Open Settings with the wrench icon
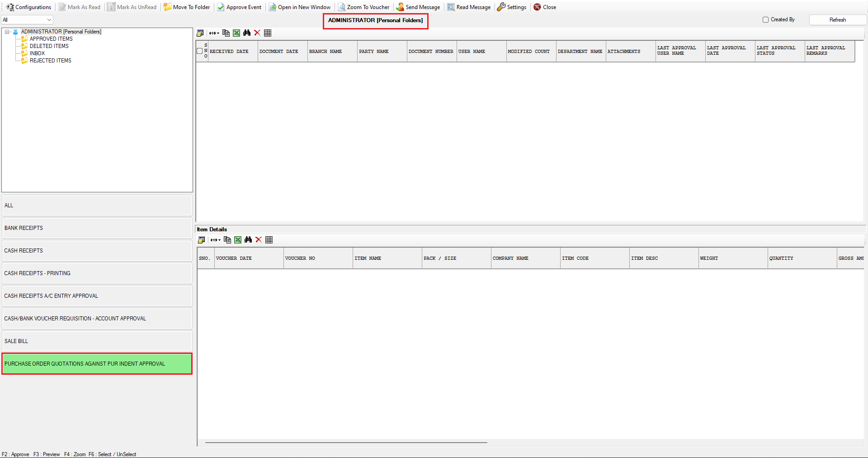Image resolution: width=868 pixels, height=458 pixels. coord(512,7)
